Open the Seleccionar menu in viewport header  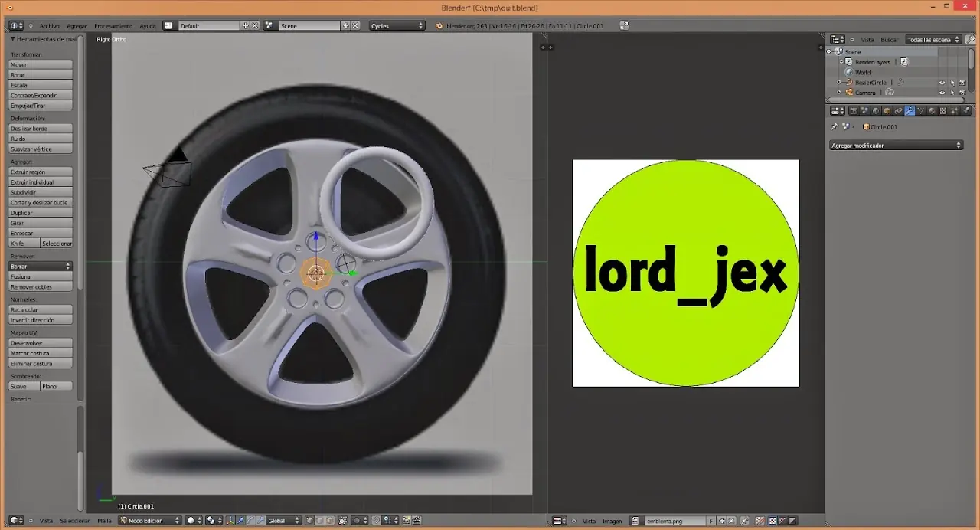pos(75,521)
